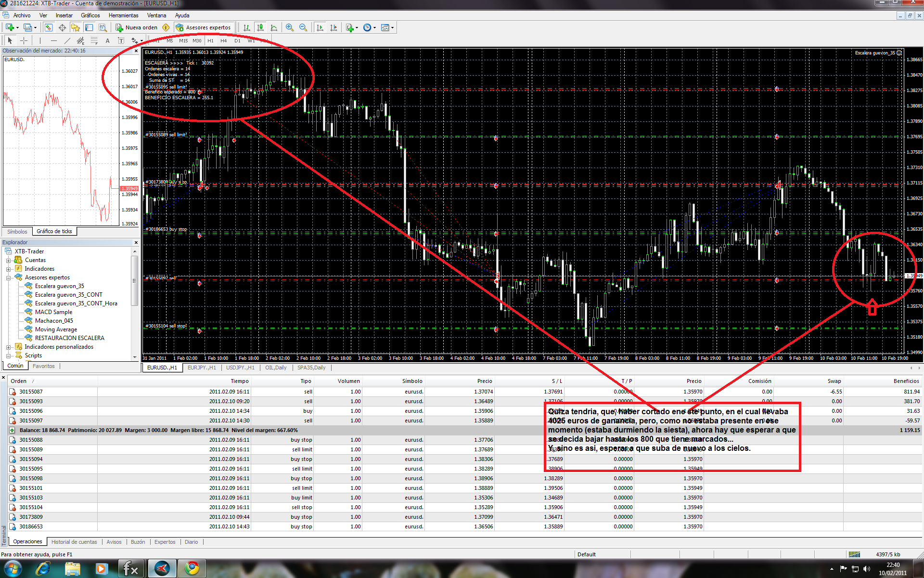Open RESTAURACION ESCALERA expert advisor
Viewport: 924px width, 578px height.
(x=69, y=338)
